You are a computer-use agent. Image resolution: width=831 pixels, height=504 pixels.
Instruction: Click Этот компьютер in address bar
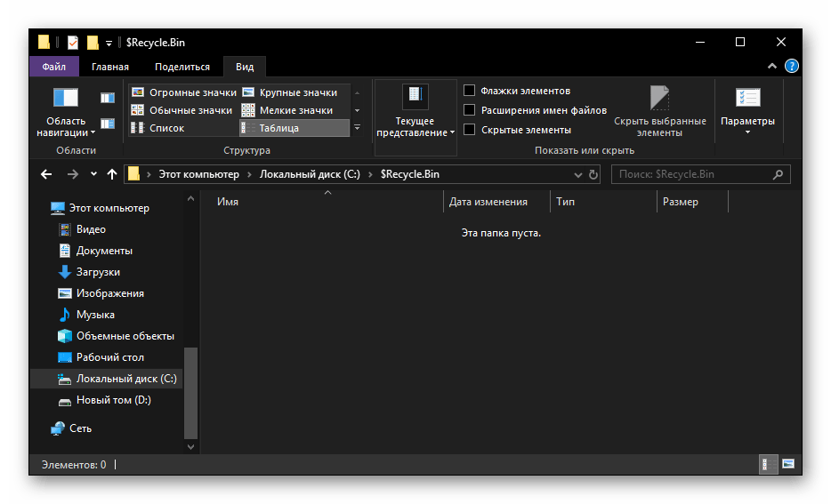pos(198,174)
